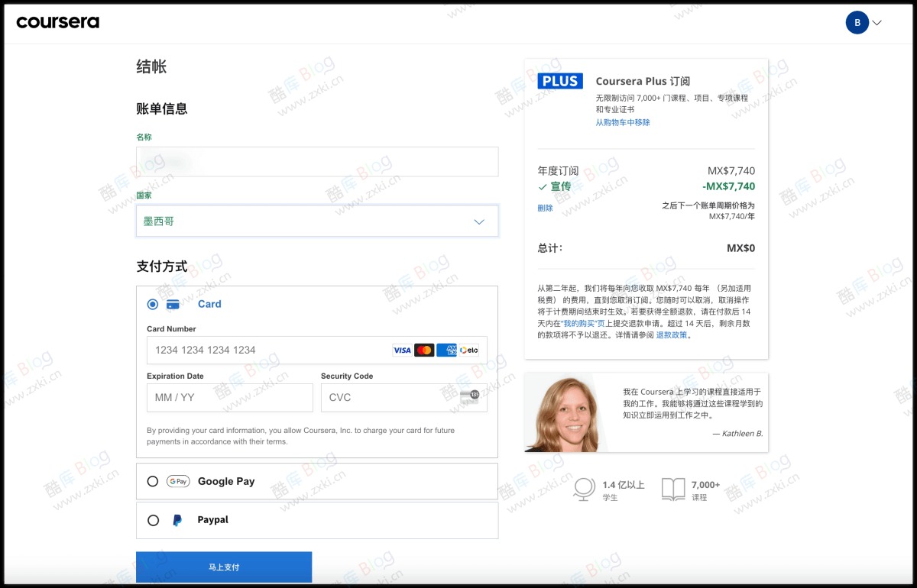Select the Google Pay payment option

tap(153, 481)
